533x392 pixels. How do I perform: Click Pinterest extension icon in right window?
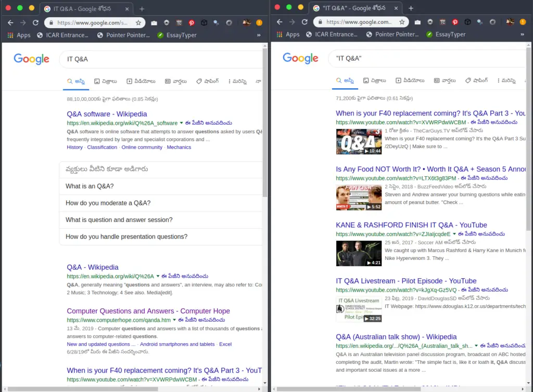click(455, 22)
